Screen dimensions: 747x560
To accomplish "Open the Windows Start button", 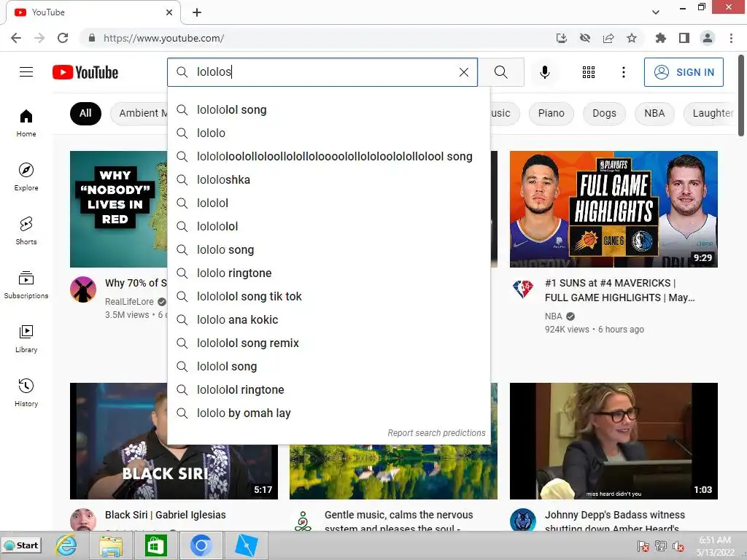I will pyautogui.click(x=21, y=545).
